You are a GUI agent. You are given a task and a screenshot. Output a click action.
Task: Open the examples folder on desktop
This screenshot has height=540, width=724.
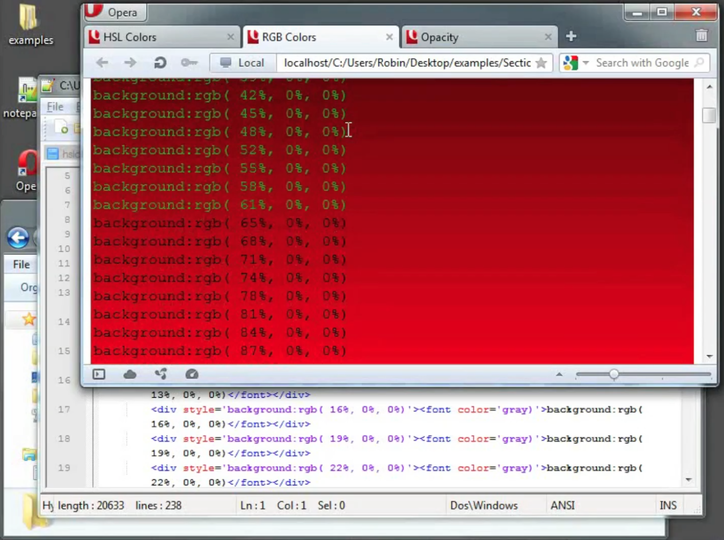point(30,24)
